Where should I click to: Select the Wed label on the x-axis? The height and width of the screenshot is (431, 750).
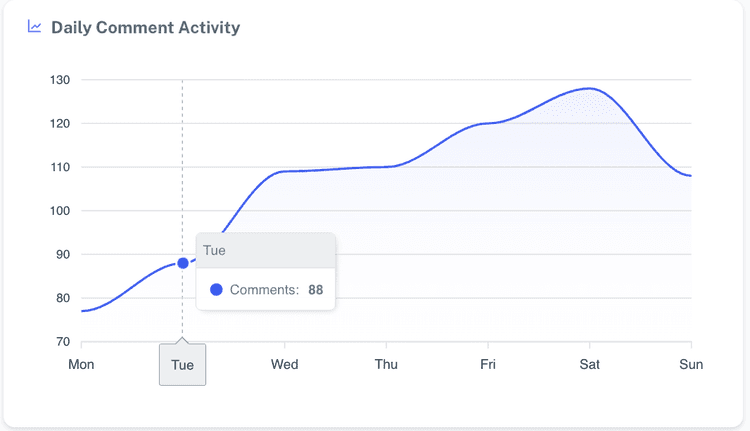(284, 365)
